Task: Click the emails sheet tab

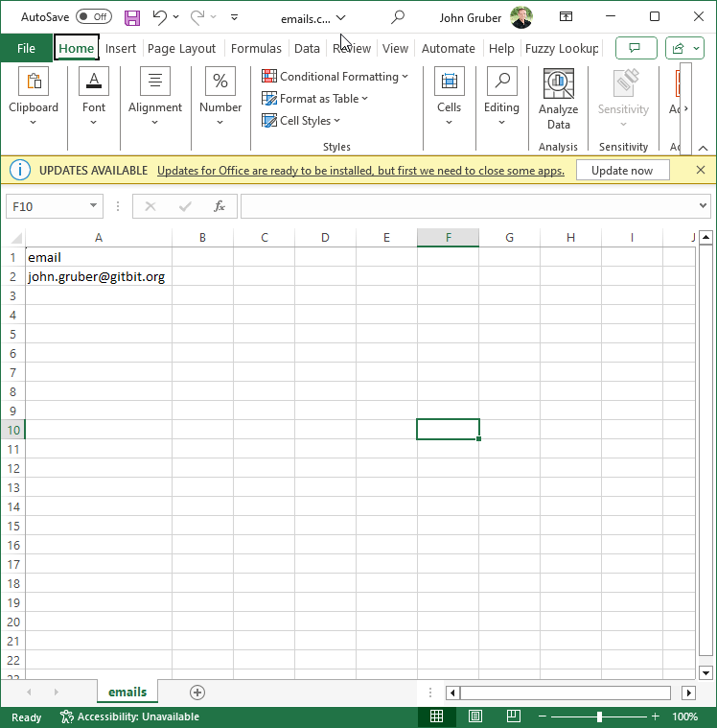Action: pyautogui.click(x=127, y=692)
